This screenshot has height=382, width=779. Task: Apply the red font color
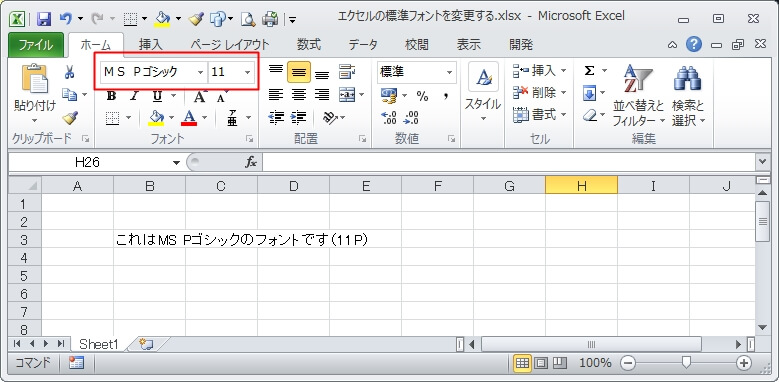[189, 118]
